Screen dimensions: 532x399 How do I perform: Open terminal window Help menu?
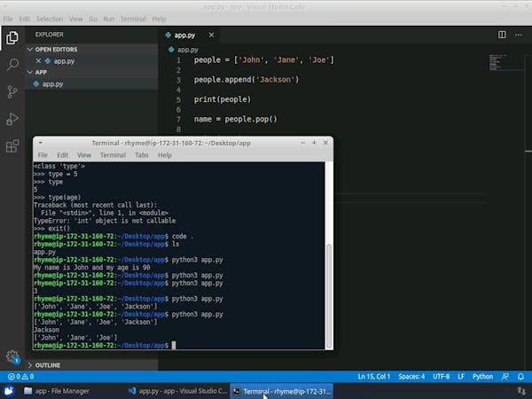click(x=165, y=155)
